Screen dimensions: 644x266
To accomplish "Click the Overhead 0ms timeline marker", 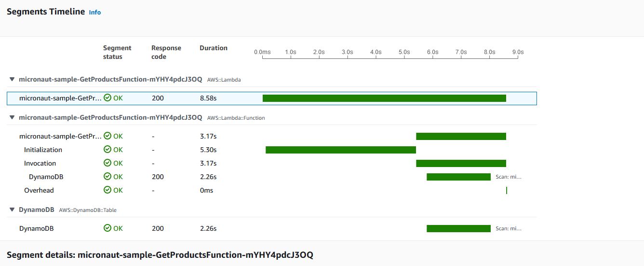I will point(507,190).
